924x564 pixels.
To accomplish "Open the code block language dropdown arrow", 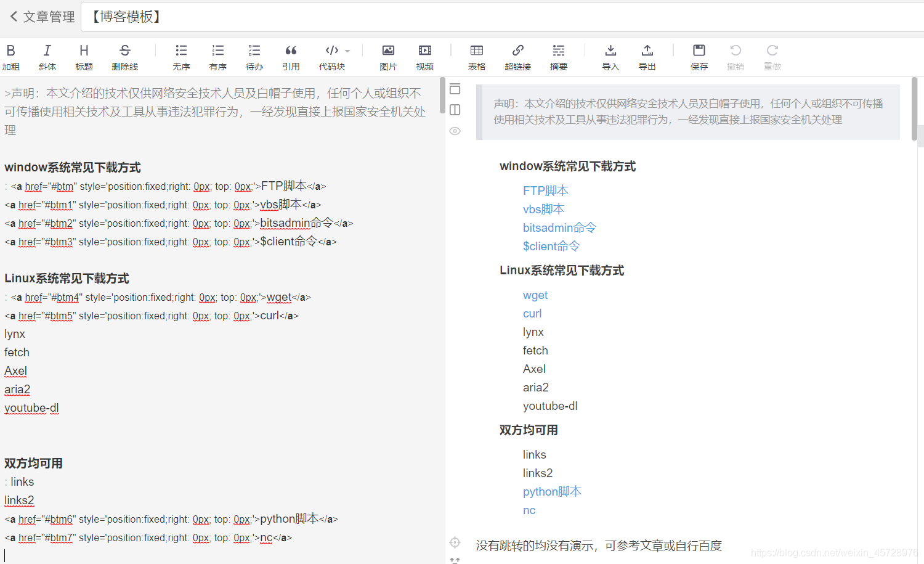I will (x=347, y=51).
